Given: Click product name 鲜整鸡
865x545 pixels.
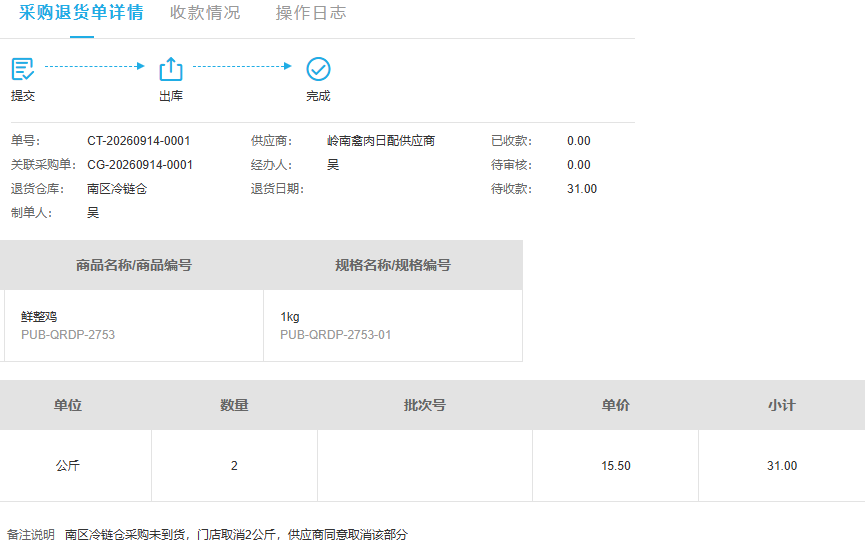Looking at the screenshot, I should pos(39,317).
